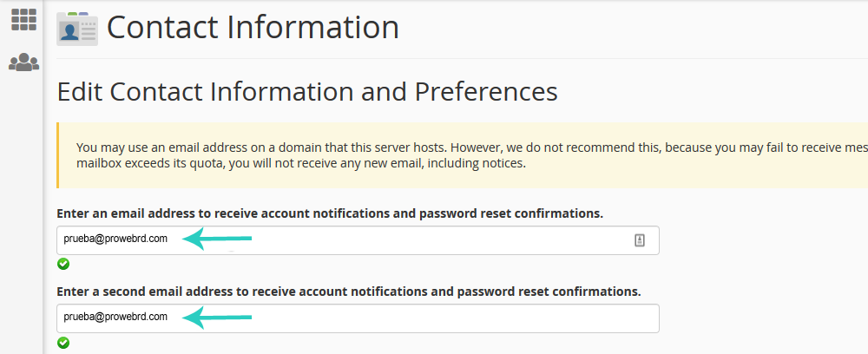Click the autofill contact icon in first email field
Screen dimensions: 868x354
coord(640,240)
